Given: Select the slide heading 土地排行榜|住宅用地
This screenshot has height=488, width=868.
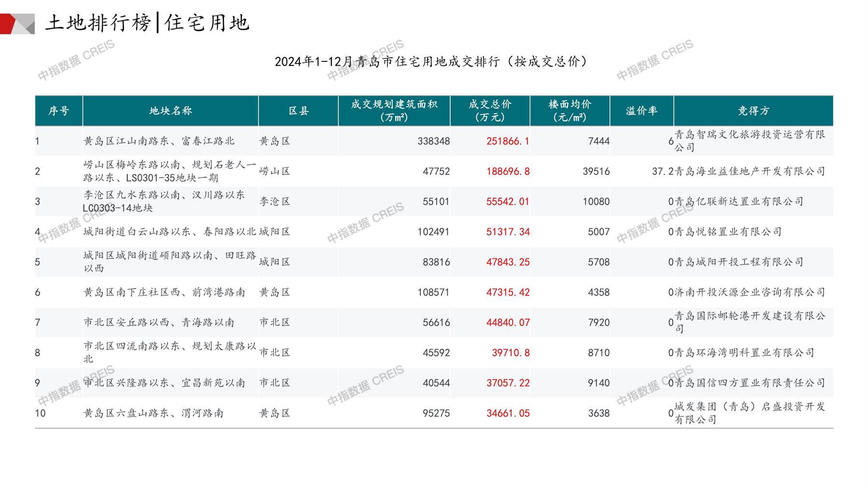Looking at the screenshot, I should click(147, 23).
